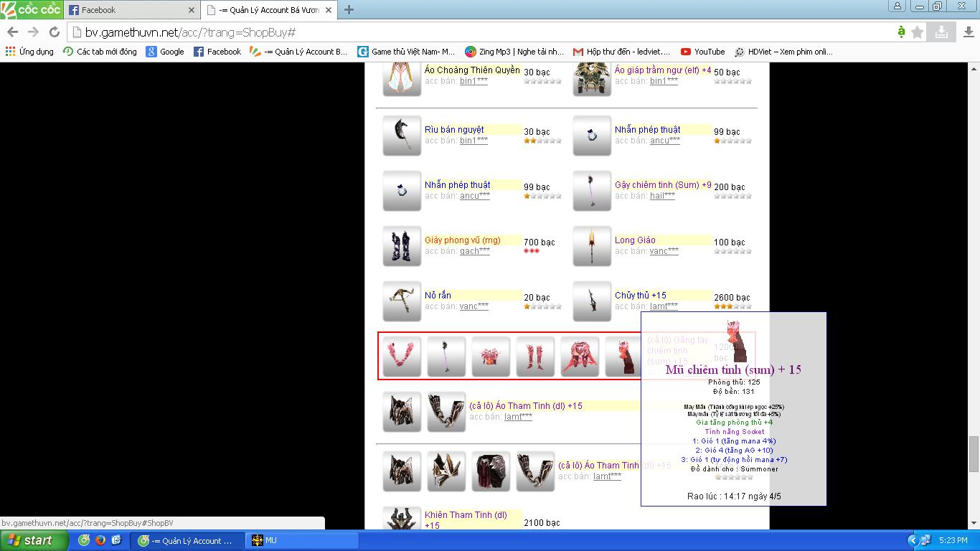This screenshot has width=980, height=551.
Task: Open the Gậy chiêm tinh (Sum) +9 staff icon
Action: [592, 190]
